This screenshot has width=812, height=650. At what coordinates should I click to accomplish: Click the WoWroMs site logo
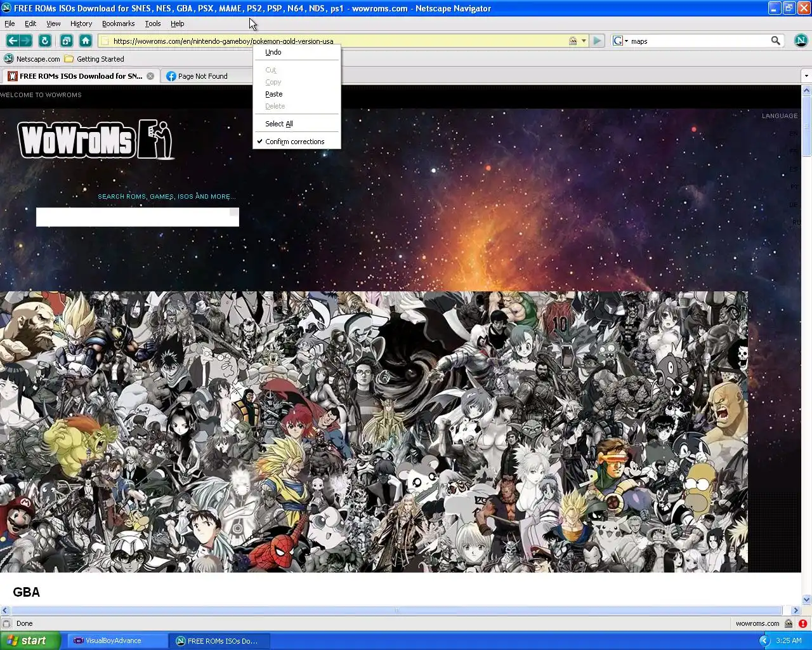96,139
